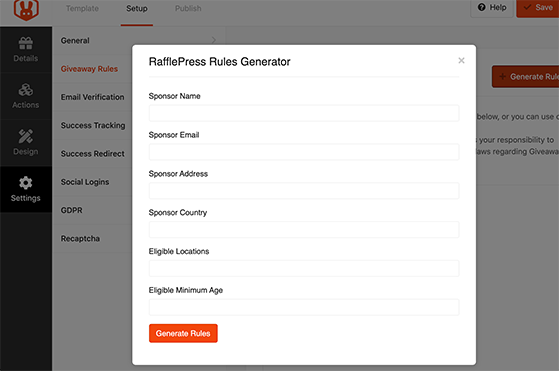Open the Details section in the sidebar
This screenshot has width=559, height=371.
pyautogui.click(x=26, y=50)
